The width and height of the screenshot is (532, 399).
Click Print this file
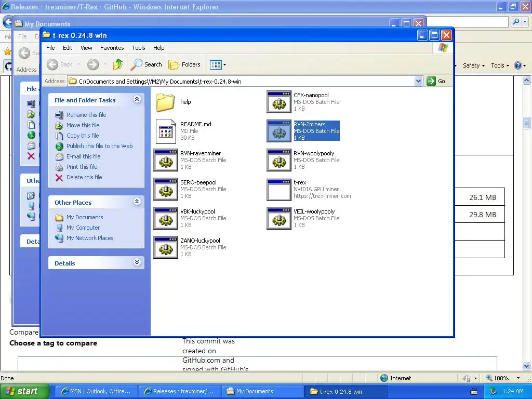pyautogui.click(x=82, y=167)
